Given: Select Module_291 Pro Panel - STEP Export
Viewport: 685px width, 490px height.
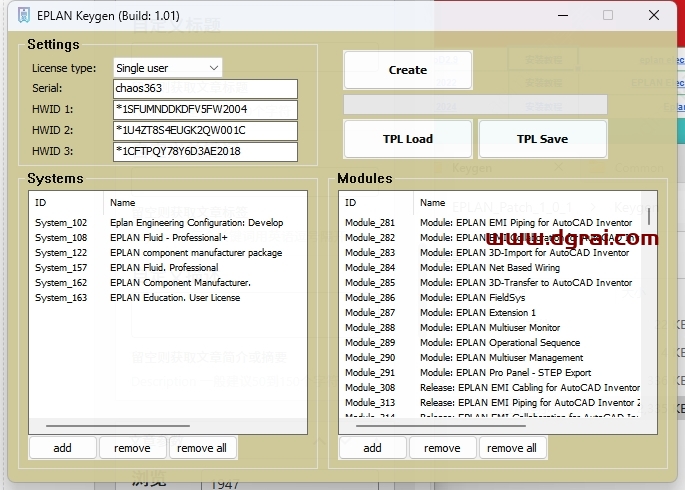Looking at the screenshot, I should [x=490, y=373].
